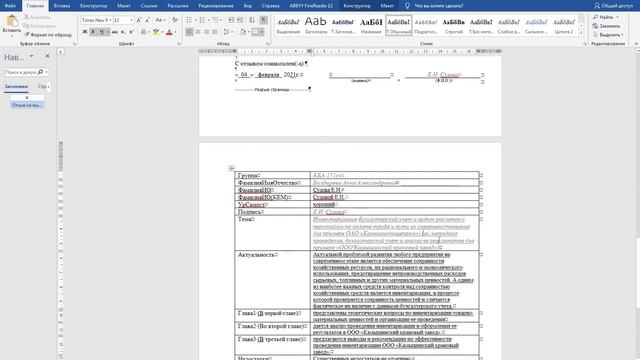Select the 'Отзыв на вы...' heading in the navigation pane
Viewport: 640px width, 360px height.
coord(27,105)
